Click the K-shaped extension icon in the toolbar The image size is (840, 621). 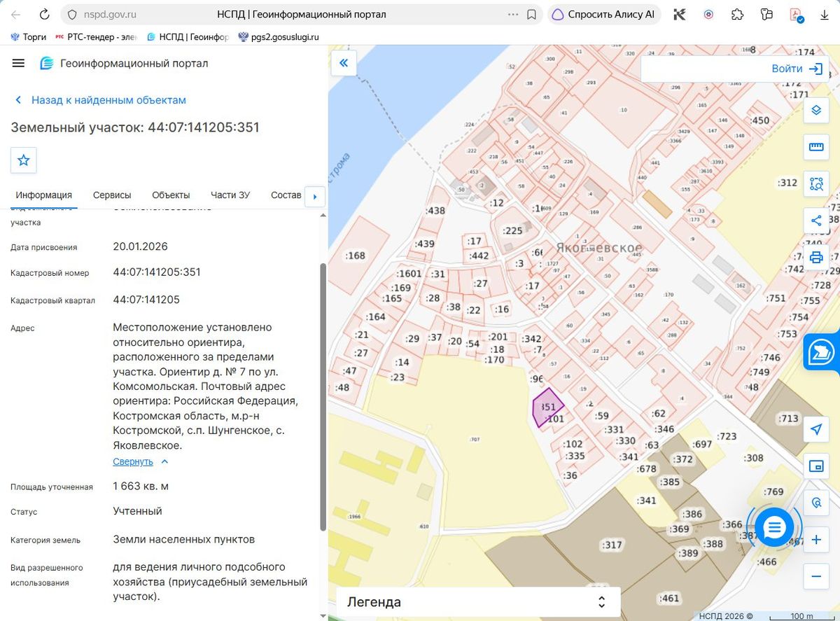click(679, 14)
